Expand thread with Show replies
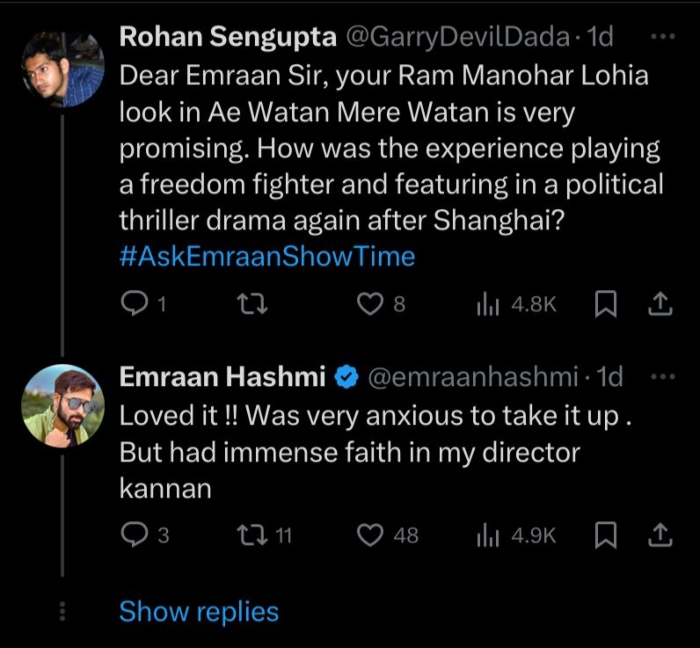 pos(198,611)
